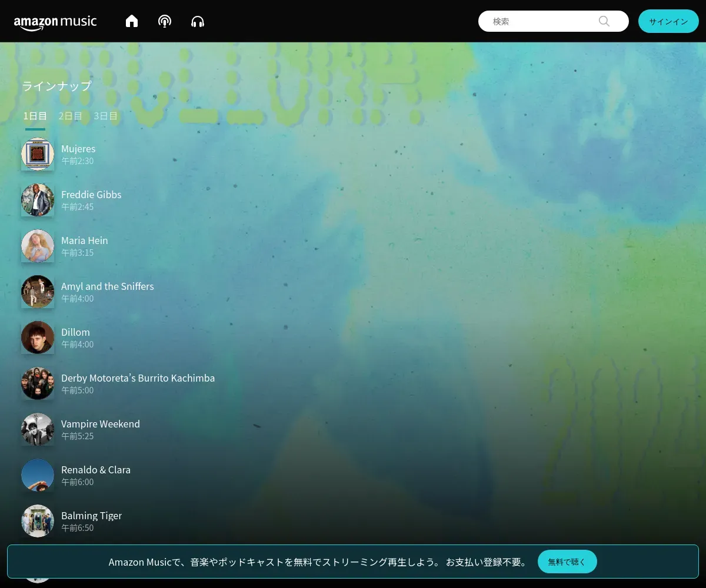
Task: Switch to the 3日目 tab
Action: (x=106, y=116)
